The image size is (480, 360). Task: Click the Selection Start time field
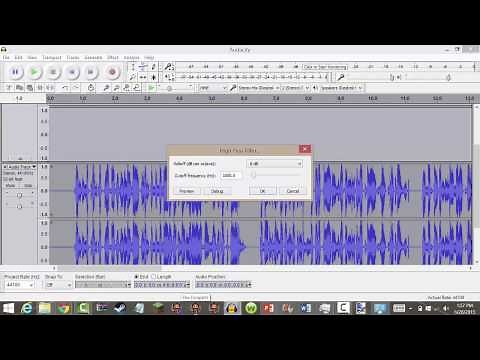[x=103, y=285]
